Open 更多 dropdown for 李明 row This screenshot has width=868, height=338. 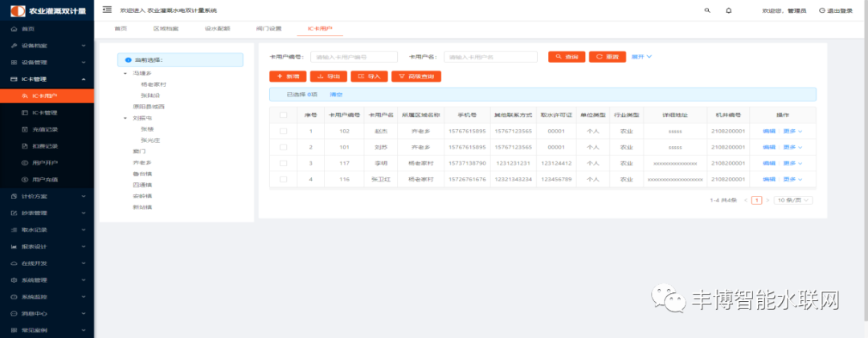pos(793,163)
